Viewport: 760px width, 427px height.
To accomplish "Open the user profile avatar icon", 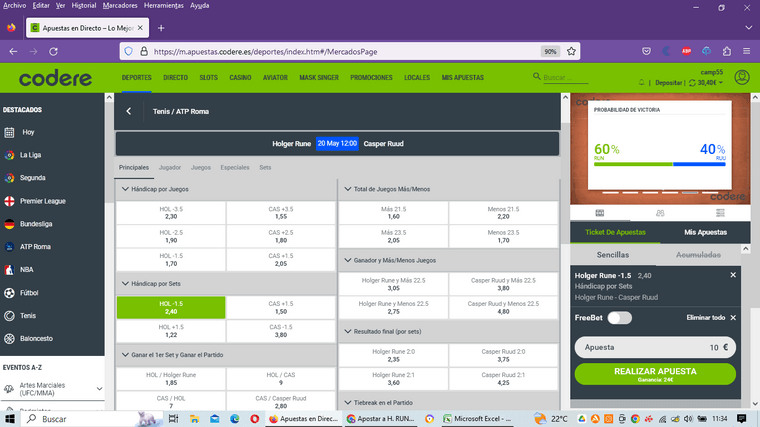I will click(742, 77).
